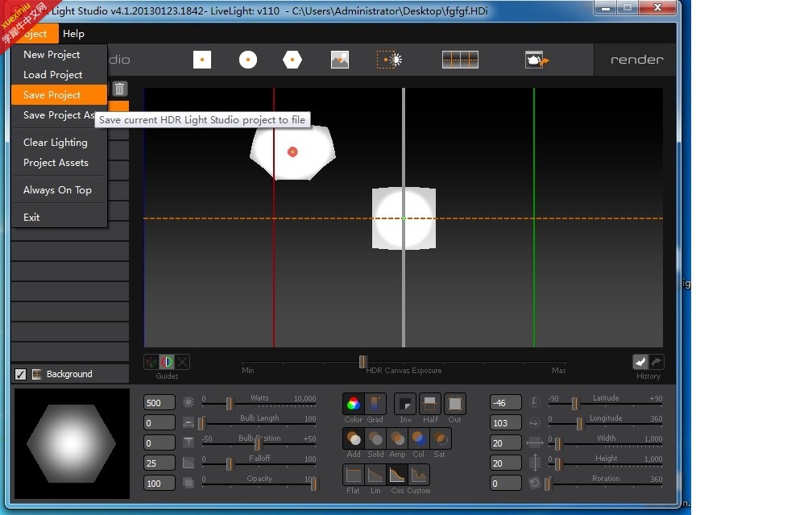The image size is (812, 515).
Task: Select the Sat blend mode
Action: tap(440, 438)
